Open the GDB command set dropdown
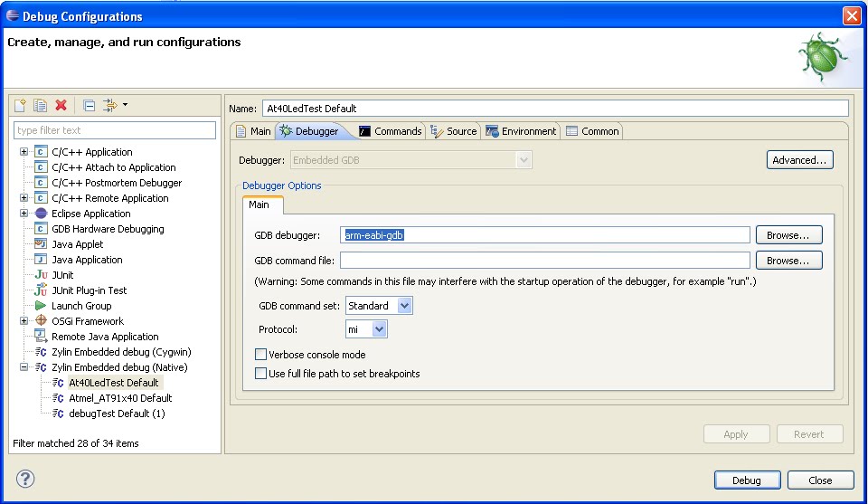 pos(405,306)
